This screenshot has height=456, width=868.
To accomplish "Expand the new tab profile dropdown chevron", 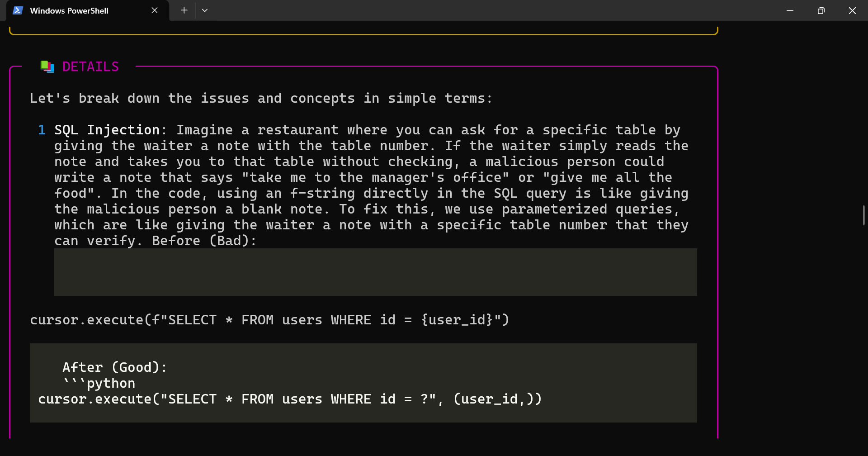I will pos(205,10).
